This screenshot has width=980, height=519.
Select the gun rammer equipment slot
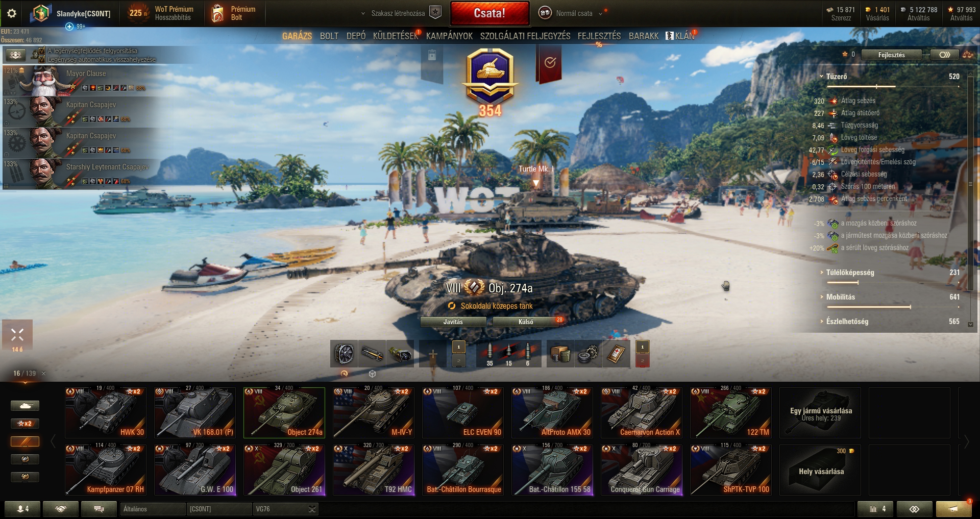[372, 354]
